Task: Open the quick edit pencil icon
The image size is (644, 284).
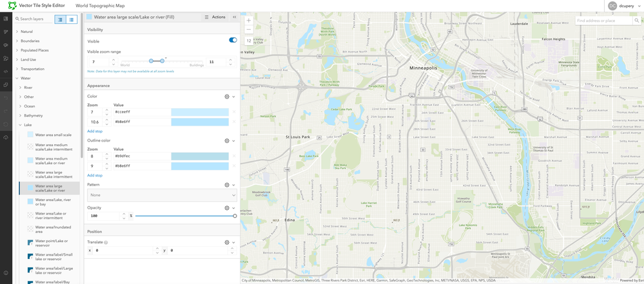Action: pos(6,32)
